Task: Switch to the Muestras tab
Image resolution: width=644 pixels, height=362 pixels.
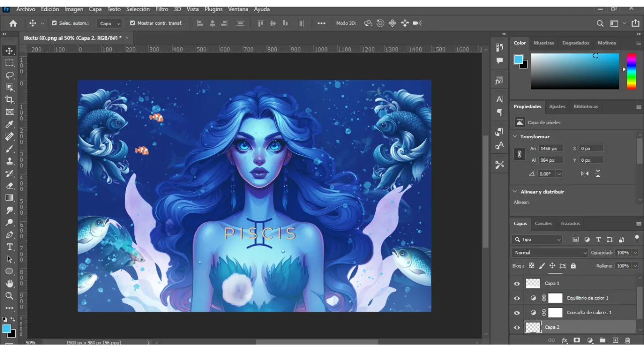Action: pos(544,43)
